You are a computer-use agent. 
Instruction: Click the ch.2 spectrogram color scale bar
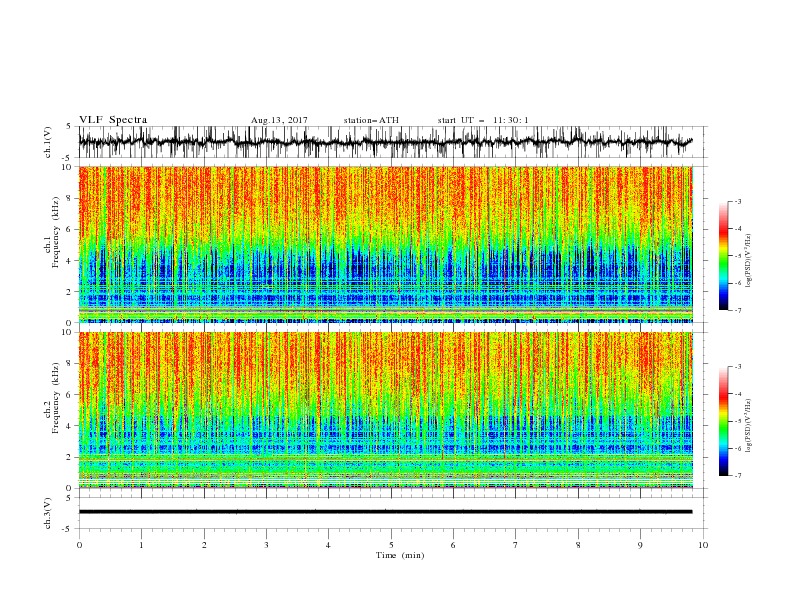click(723, 421)
